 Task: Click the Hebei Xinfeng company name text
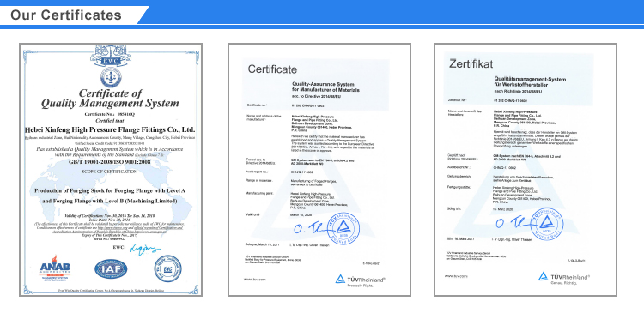110,129
